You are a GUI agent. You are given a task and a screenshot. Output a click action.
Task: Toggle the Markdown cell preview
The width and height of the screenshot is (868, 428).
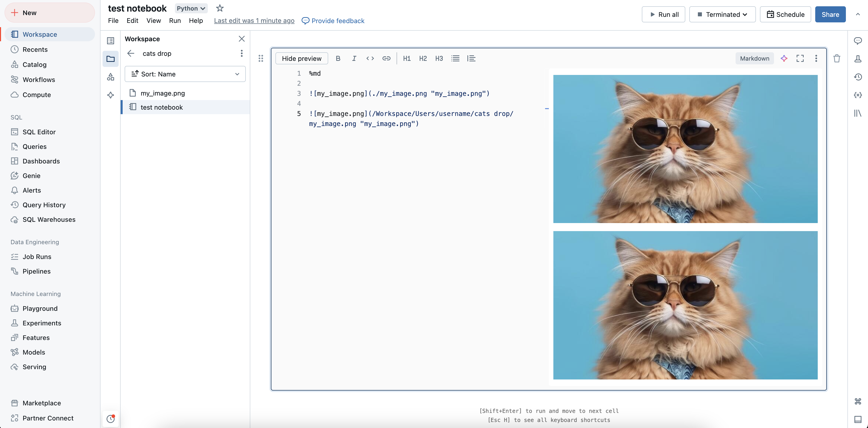301,58
